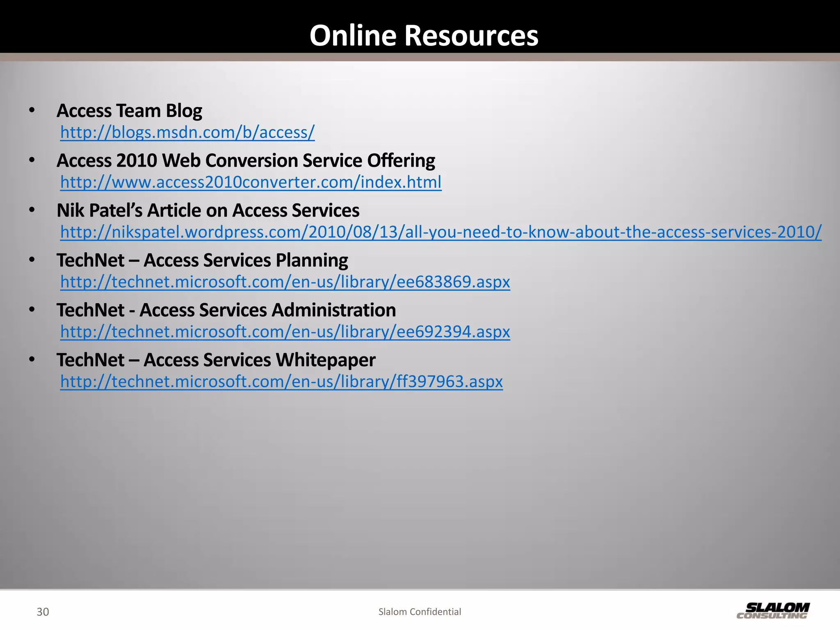
Task: Open the blogs.msdn.com/b/access link
Action: (x=187, y=132)
